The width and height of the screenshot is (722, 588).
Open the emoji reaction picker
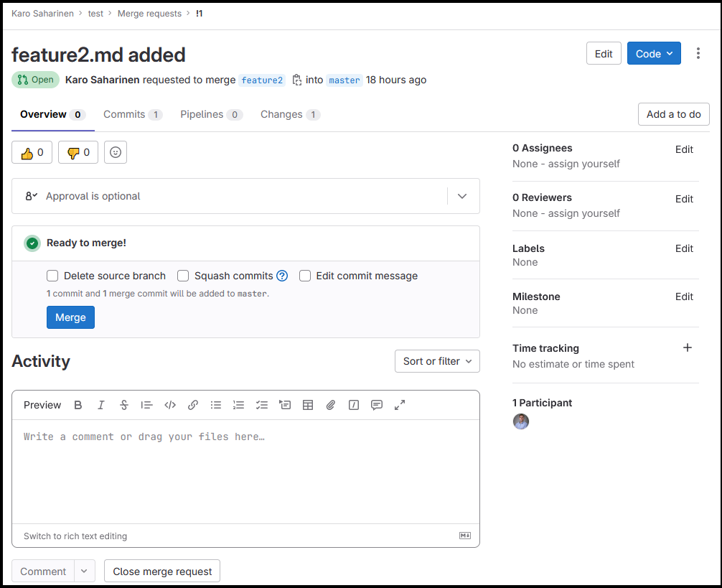coord(116,152)
